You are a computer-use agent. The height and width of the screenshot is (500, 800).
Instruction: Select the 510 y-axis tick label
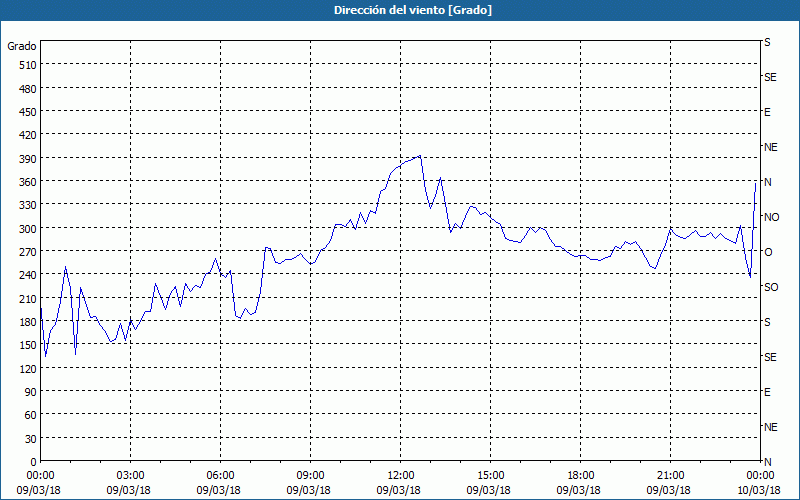(x=28, y=65)
